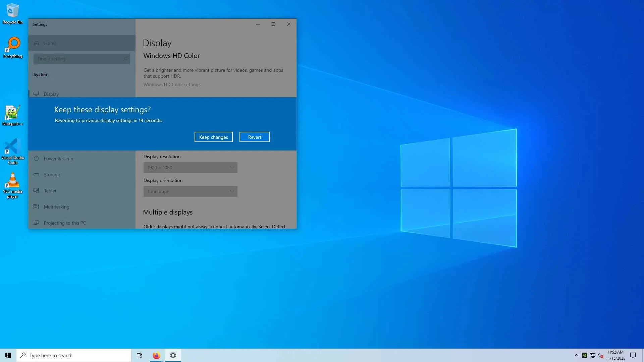The width and height of the screenshot is (644, 362).
Task: Select VLC media player icon
Action: point(12,181)
